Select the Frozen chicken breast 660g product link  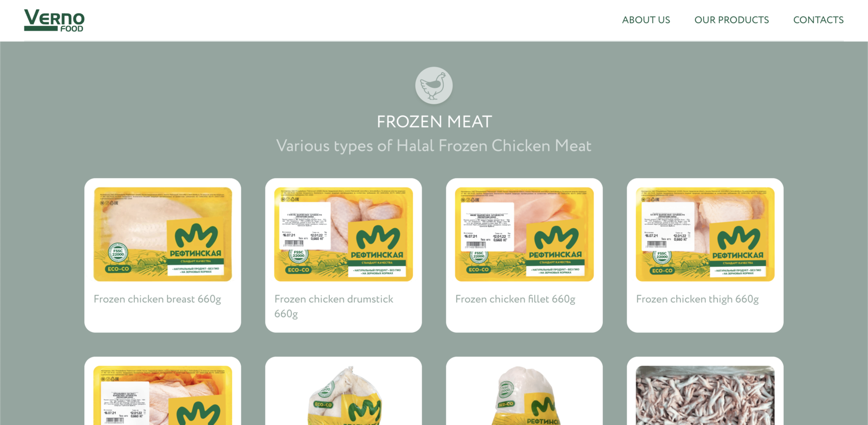click(x=157, y=299)
